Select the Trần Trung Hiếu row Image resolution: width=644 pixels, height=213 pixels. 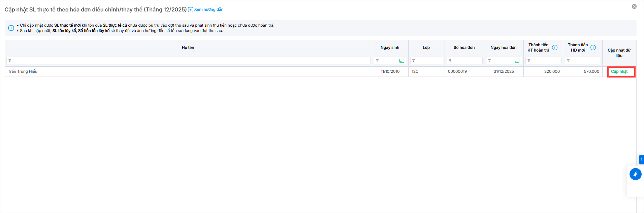click(x=189, y=71)
